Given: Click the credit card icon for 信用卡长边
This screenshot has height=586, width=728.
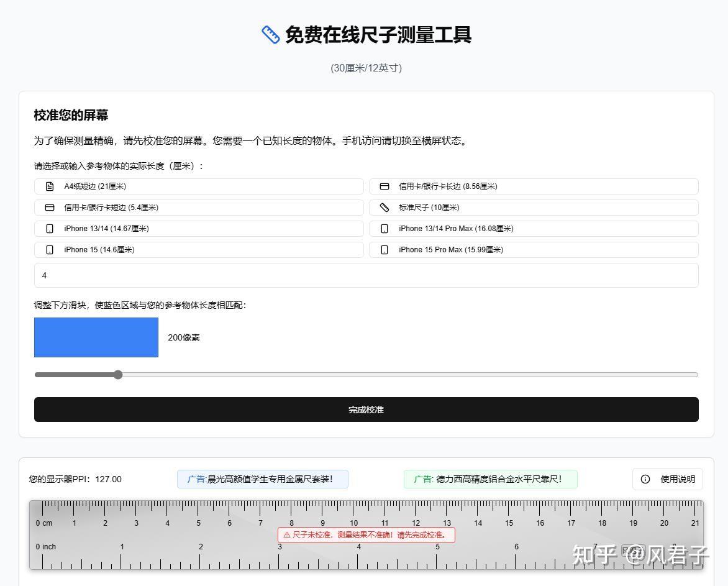Looking at the screenshot, I should point(384,186).
